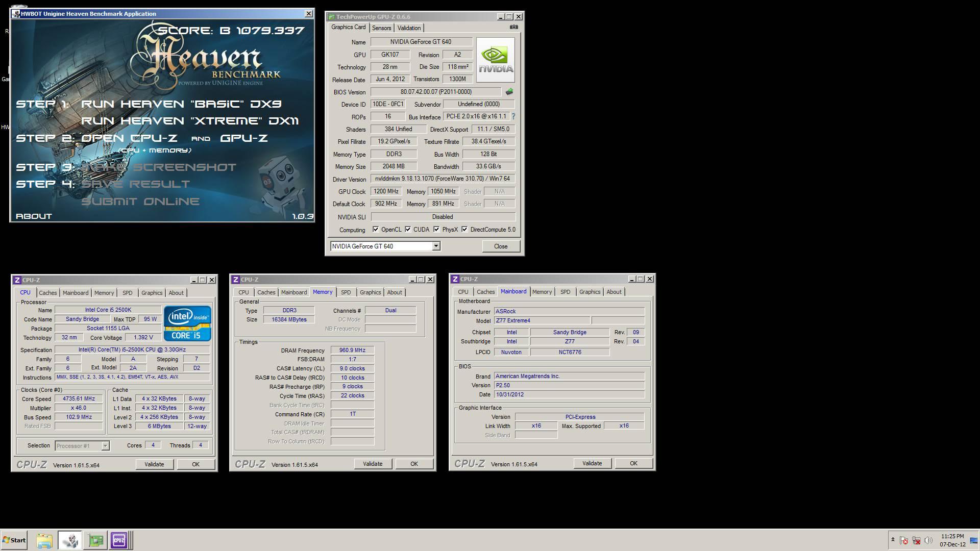Open Mainboard tab in the Memory CPU-Z window
Screen dimensions: 980x551
click(294, 292)
